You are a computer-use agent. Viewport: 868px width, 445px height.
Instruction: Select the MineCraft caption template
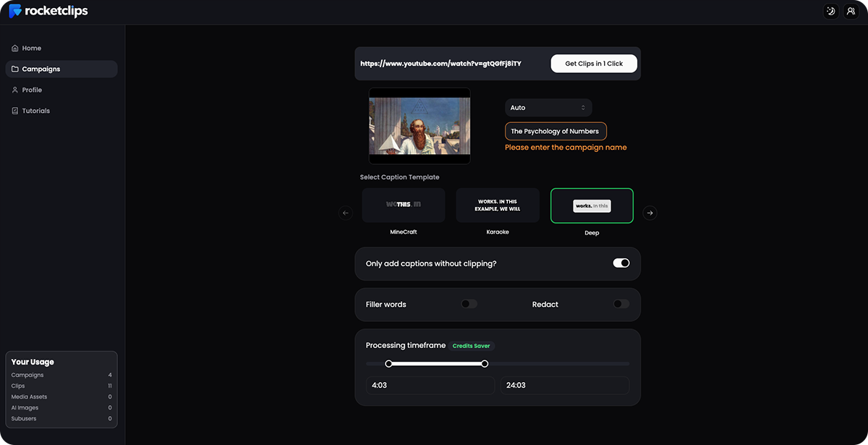point(403,205)
